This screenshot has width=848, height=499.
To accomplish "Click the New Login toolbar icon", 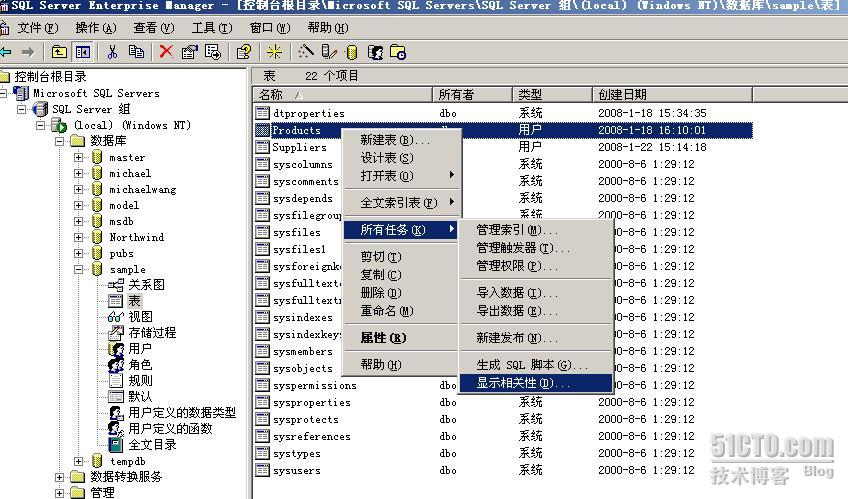I will coord(375,52).
